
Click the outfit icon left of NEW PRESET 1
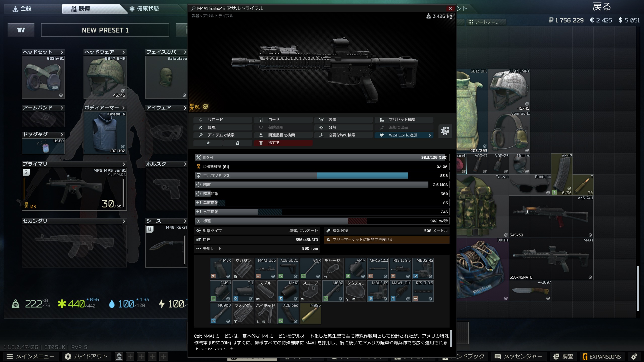pos(21,30)
